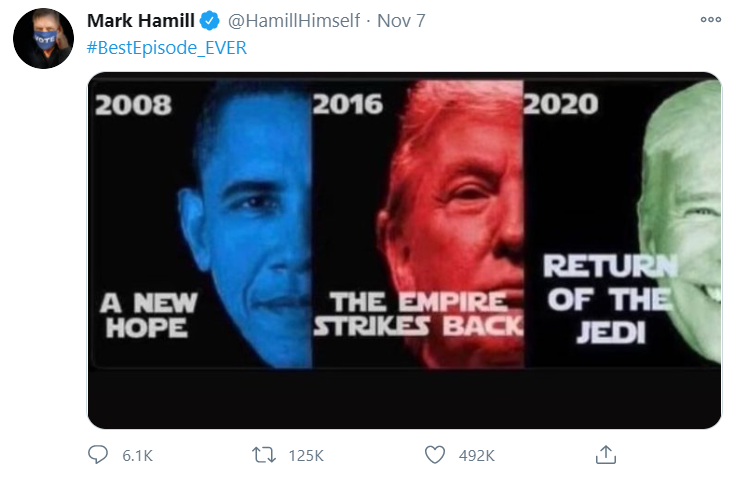
Task: Visit the @HamillHimself handle link
Action: coord(294,21)
